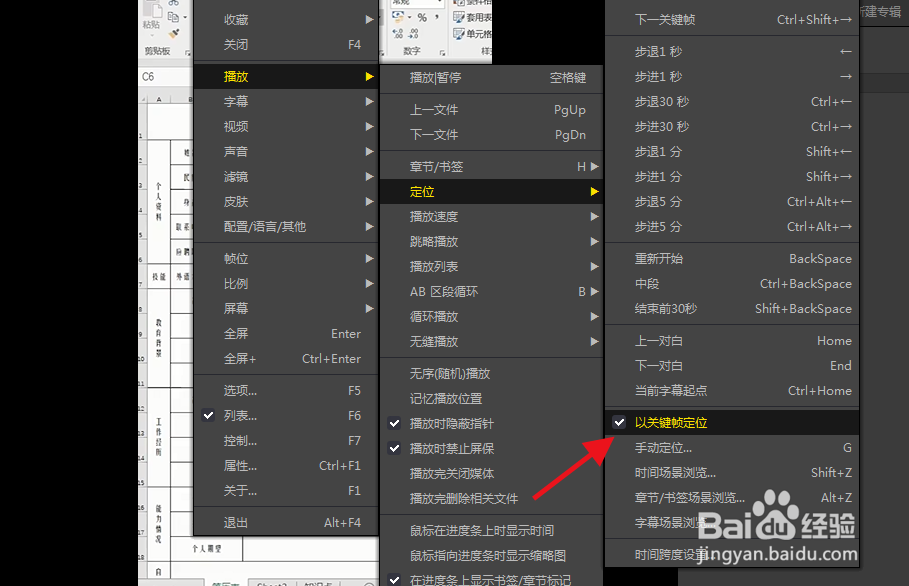Enable 鼠标在进度条上时显示时间
Image resolution: width=909 pixels, height=586 pixels.
(492, 530)
